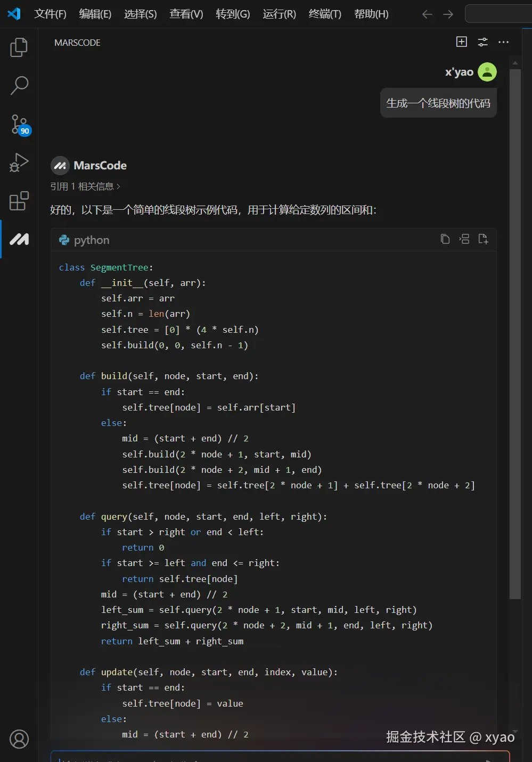Viewport: 532px width, 762px height.
Task: Click the def query method line
Action: (x=203, y=517)
